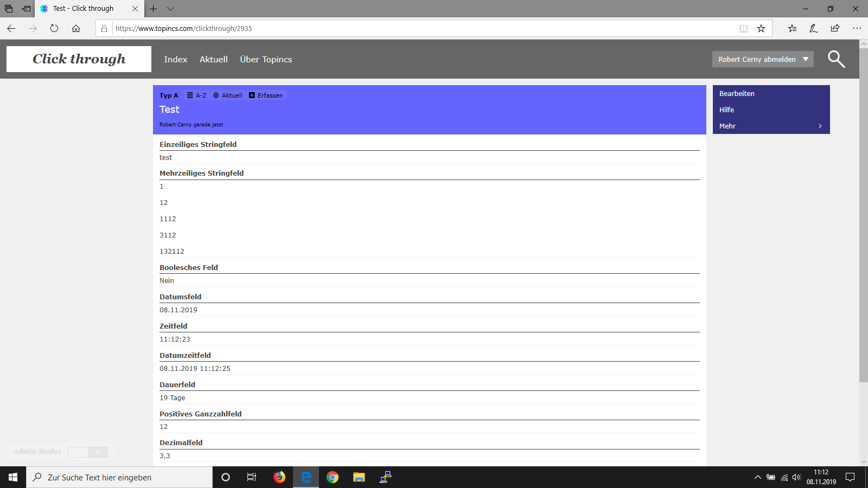Expand the Robert Cerny abmelden dropdown
Image resolution: width=868 pixels, height=488 pixels.
(806, 59)
